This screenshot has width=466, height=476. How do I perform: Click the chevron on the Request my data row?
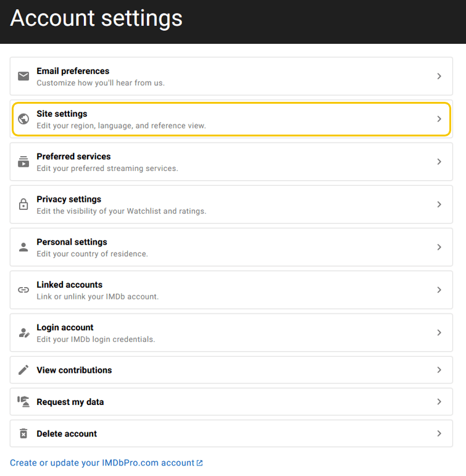pos(439,402)
